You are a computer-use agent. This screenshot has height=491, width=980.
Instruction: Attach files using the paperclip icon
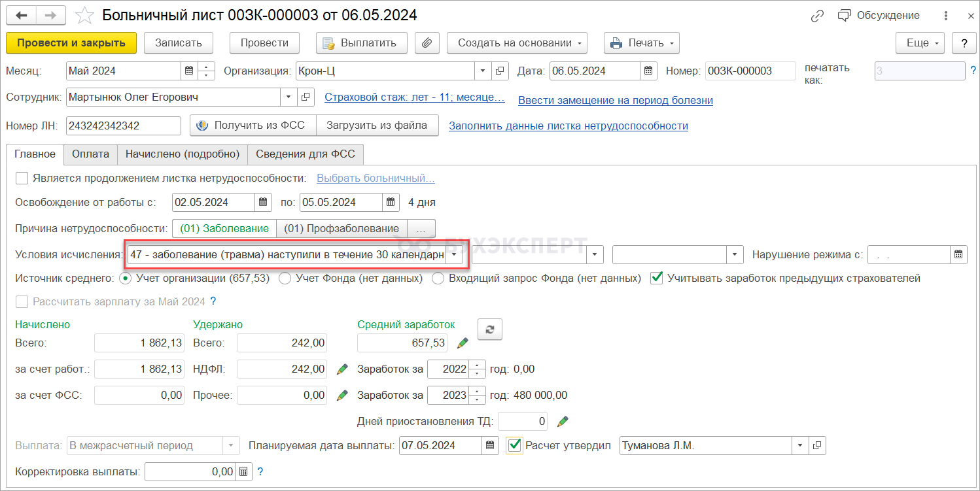(427, 43)
